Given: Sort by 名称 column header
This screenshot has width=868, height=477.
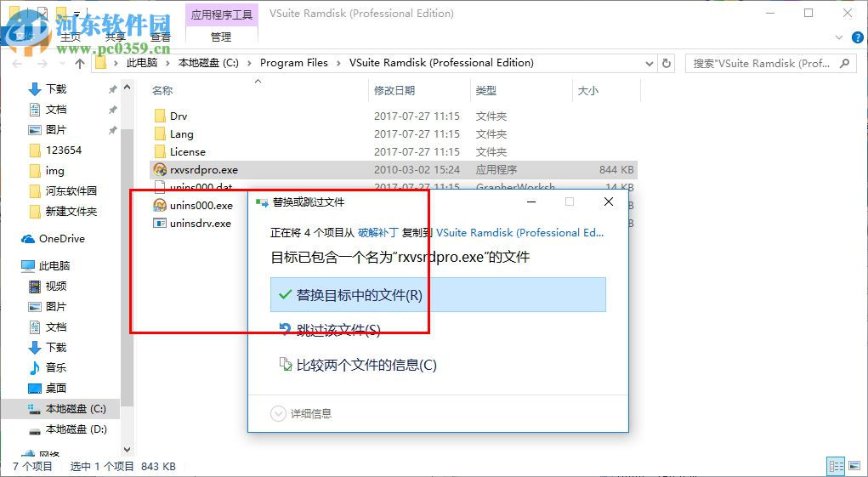Looking at the screenshot, I should click(162, 90).
